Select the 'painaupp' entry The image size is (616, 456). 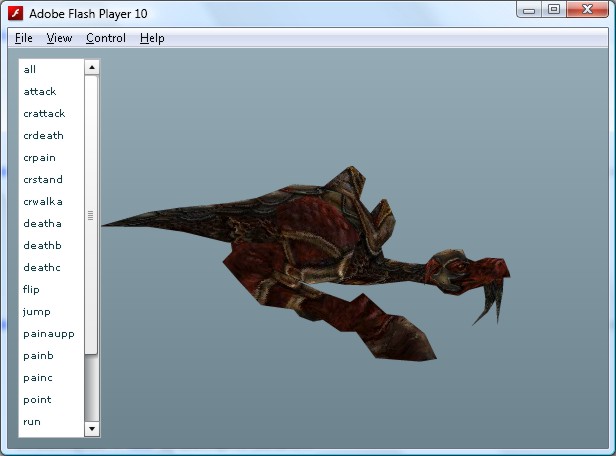tap(51, 333)
